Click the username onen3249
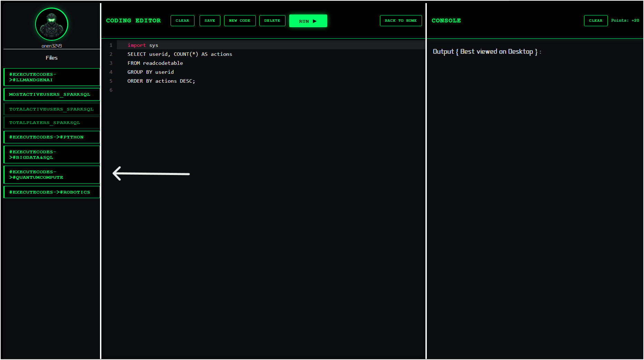Viewport: 644px width, 360px height. coord(52,46)
